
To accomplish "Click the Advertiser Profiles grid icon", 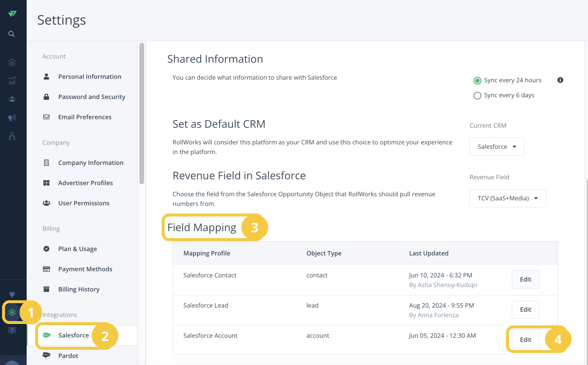I will tap(46, 183).
